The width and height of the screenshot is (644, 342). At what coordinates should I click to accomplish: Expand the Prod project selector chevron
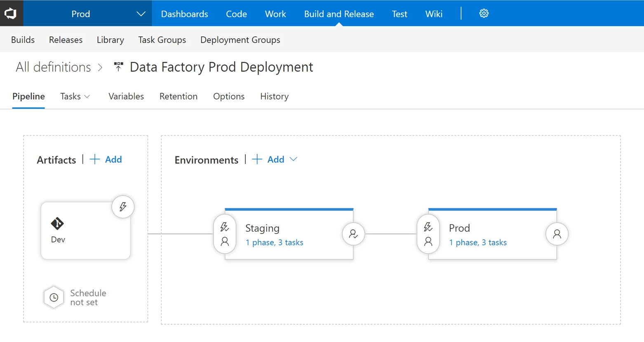(x=141, y=14)
